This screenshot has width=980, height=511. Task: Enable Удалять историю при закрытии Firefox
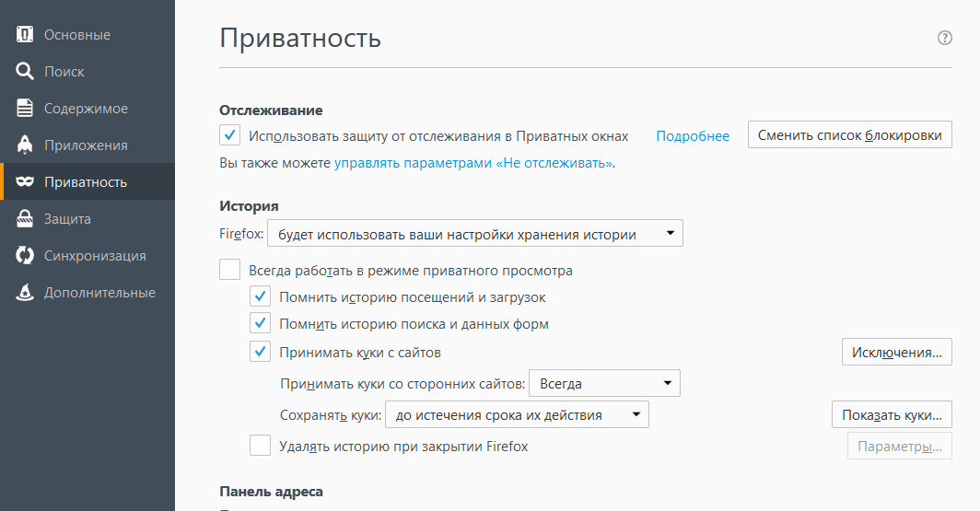point(260,446)
